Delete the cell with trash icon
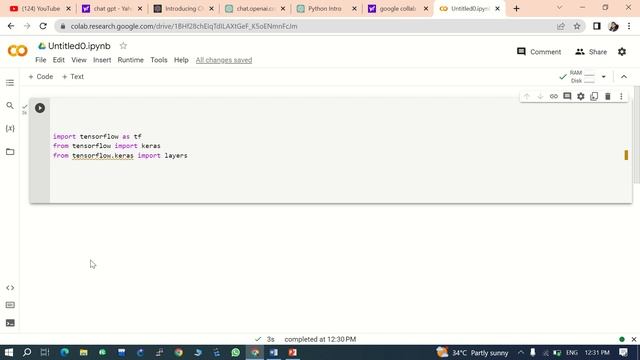This screenshot has height=360, width=640. click(608, 96)
